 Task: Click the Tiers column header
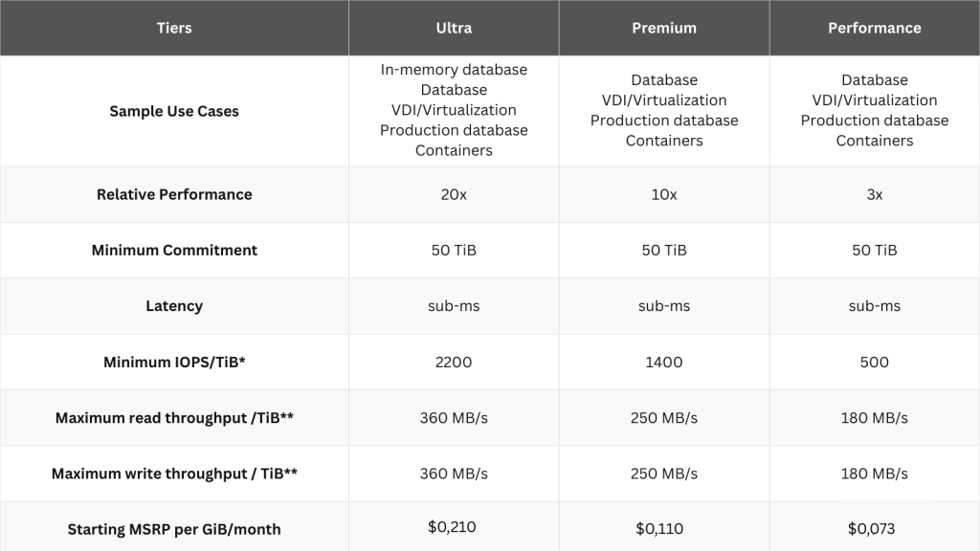point(174,28)
